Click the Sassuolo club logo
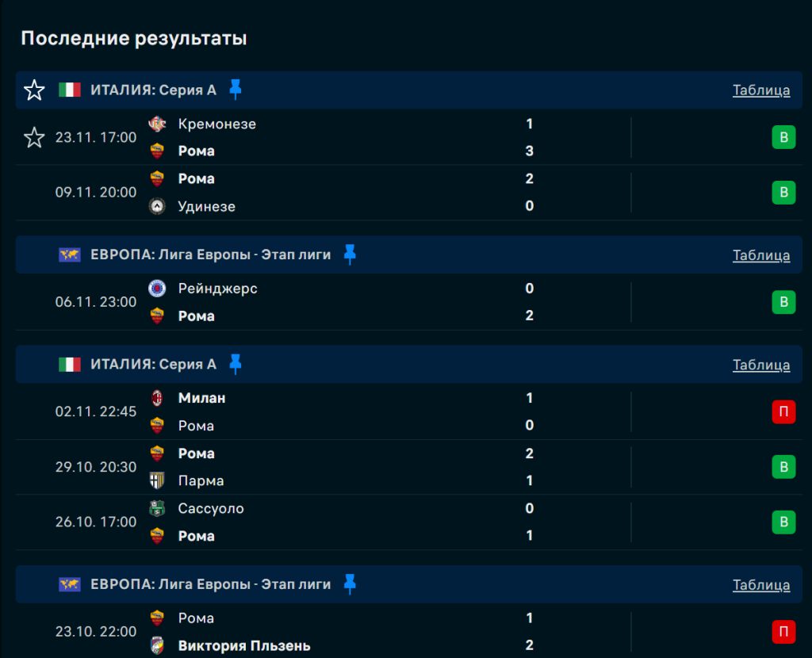The height and width of the screenshot is (658, 812). [157, 508]
